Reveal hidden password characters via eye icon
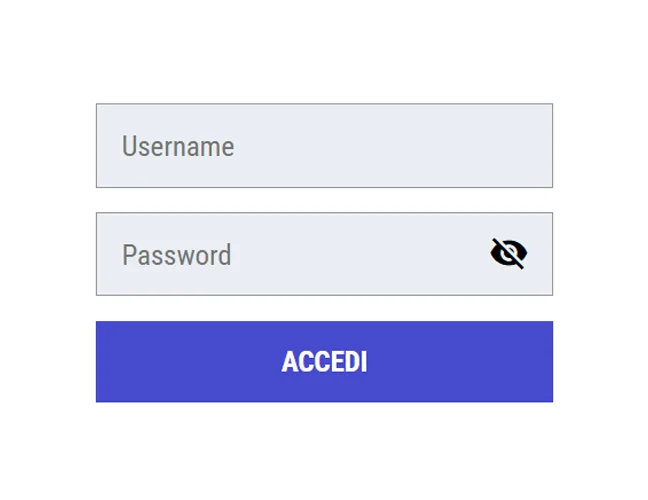The width and height of the screenshot is (648, 500). click(509, 253)
